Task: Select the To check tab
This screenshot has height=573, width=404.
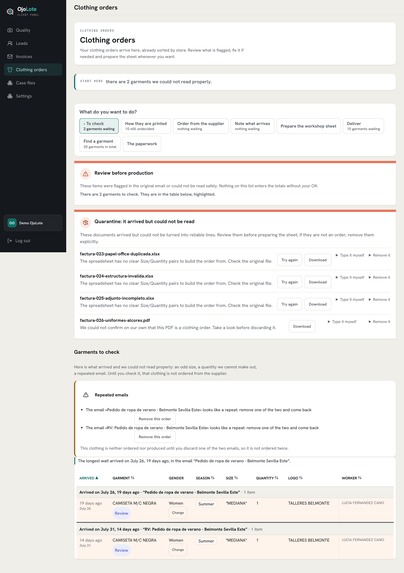Action: 99,126
